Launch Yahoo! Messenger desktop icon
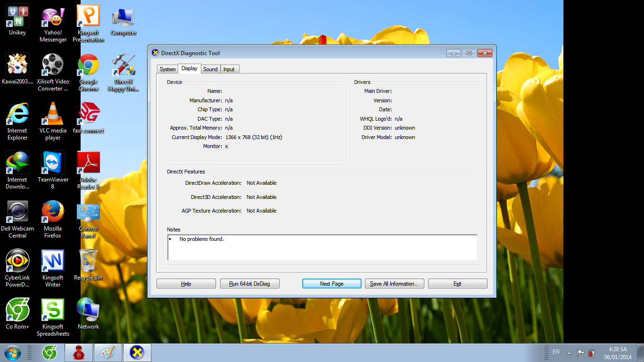Screen dimensions: 644x362 53,25
